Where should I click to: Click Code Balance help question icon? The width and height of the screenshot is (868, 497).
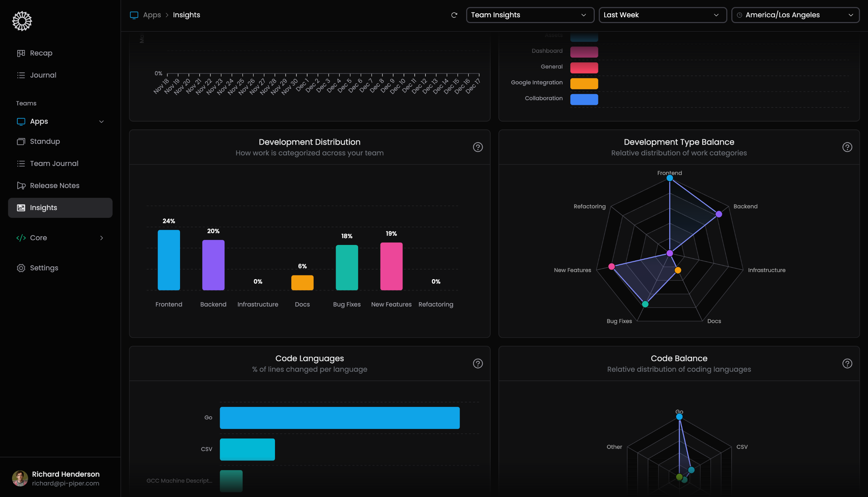tap(847, 364)
